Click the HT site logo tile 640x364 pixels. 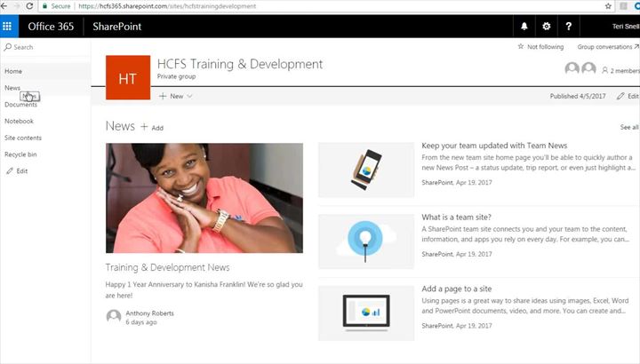pos(127,77)
